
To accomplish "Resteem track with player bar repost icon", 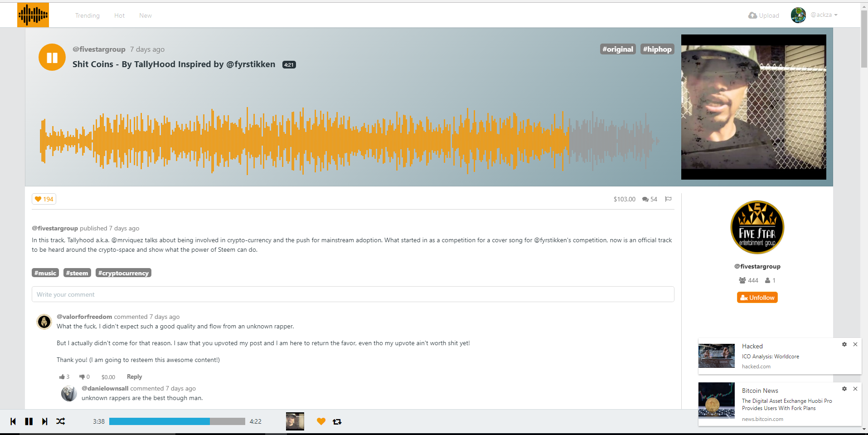I will click(337, 421).
